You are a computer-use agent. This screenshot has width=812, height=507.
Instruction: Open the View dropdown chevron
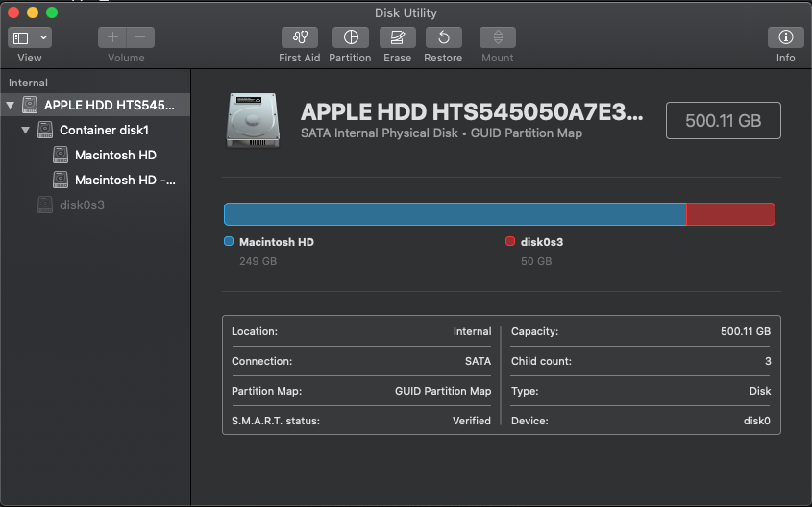[43, 37]
